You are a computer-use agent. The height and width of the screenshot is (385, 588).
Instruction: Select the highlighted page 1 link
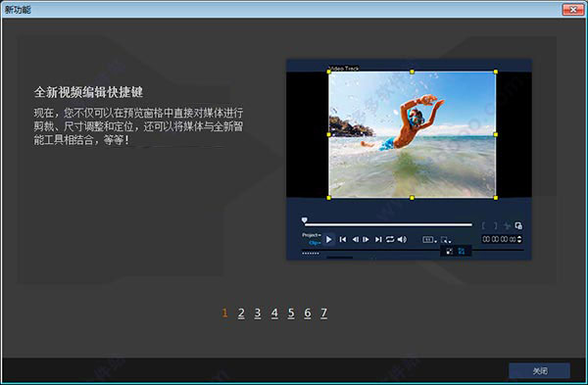(224, 313)
